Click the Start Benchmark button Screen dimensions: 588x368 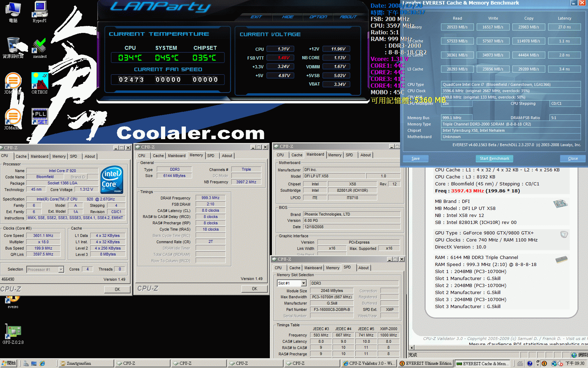coord(494,158)
